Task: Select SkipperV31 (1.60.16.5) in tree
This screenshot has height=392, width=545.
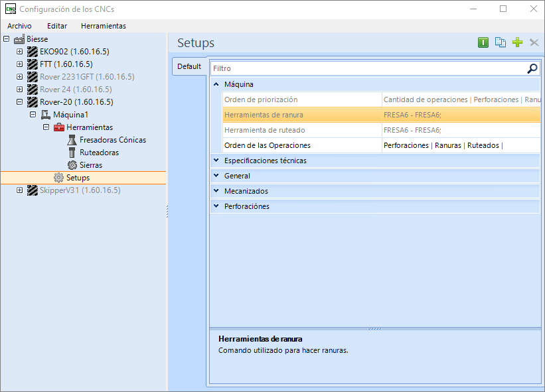Action: pos(80,190)
